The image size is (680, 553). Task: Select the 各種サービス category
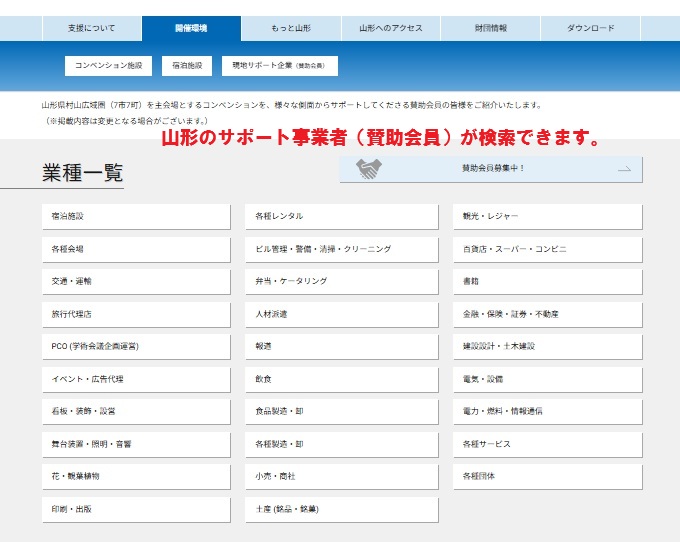coord(547,444)
